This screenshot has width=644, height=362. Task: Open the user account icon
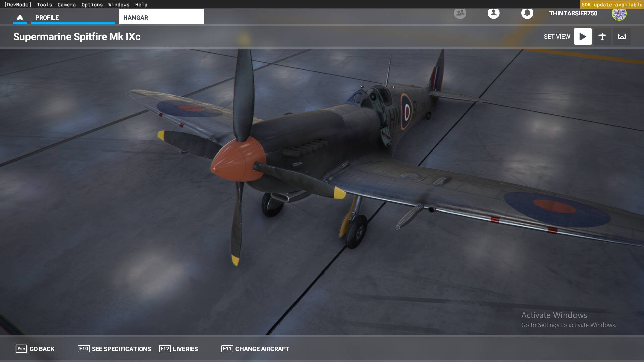pos(493,13)
